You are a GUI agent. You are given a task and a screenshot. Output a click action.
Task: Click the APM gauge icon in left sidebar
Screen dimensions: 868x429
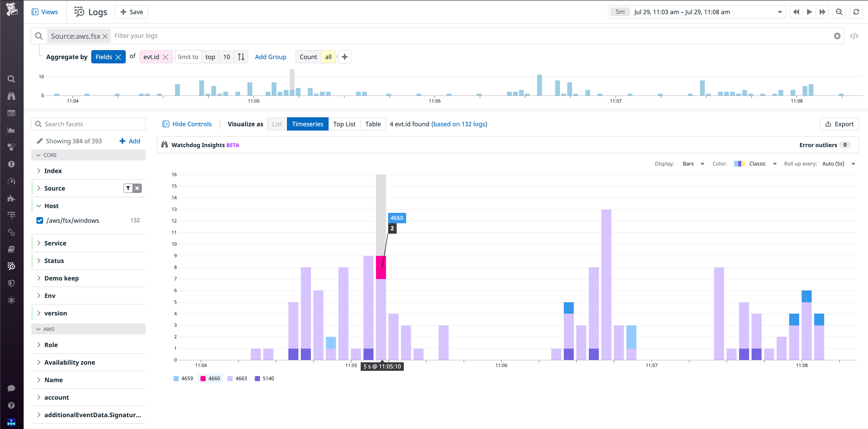click(x=11, y=181)
